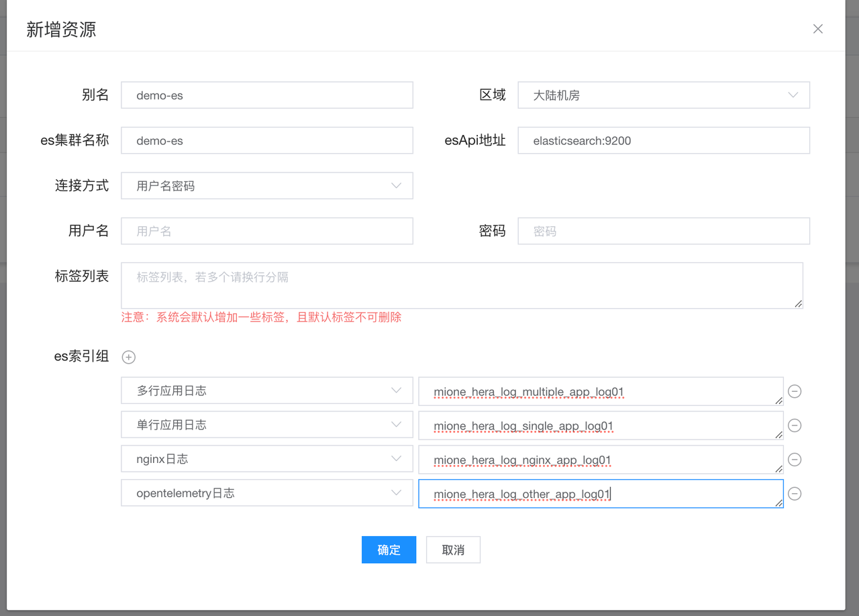
Task: Remove the 单行应用日志 index row
Action: point(795,425)
